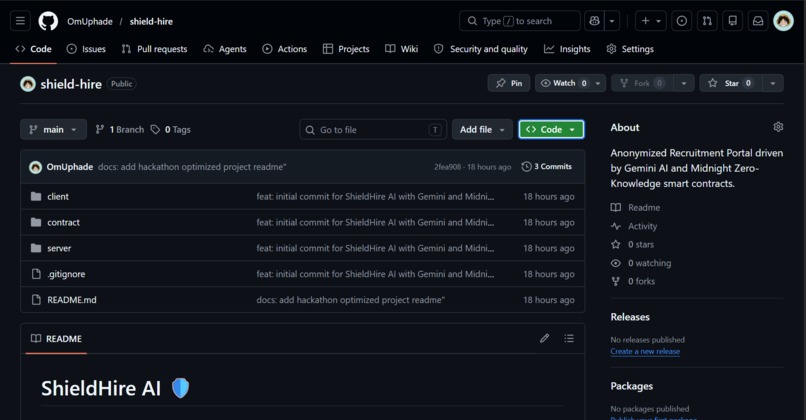Open the .gitignore file
Screen dimensions: 806x420
pos(66,274)
